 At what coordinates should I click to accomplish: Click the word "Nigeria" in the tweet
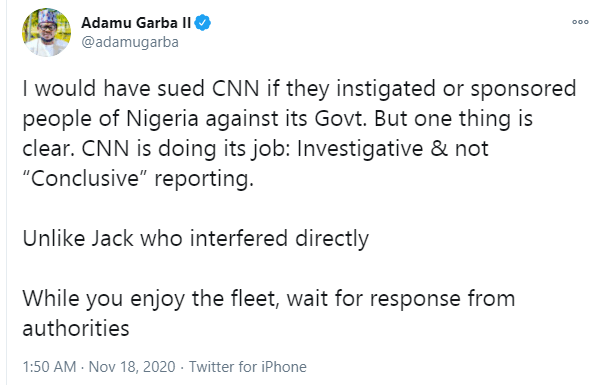[162, 118]
